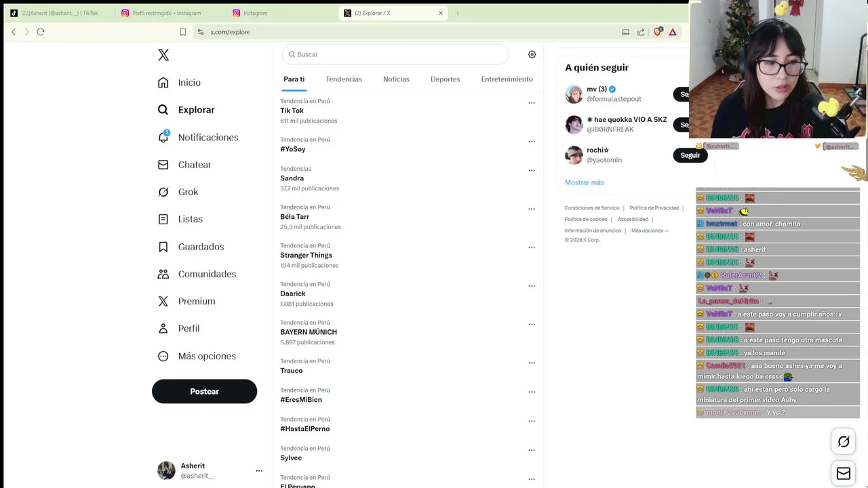This screenshot has width=868, height=488.
Task: Bookmark the page using the address bar icon
Action: coord(183,32)
